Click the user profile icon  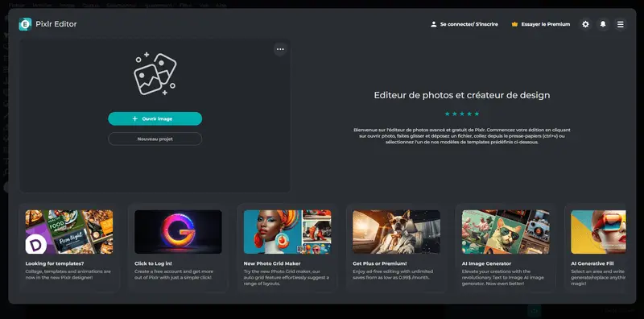pos(433,24)
